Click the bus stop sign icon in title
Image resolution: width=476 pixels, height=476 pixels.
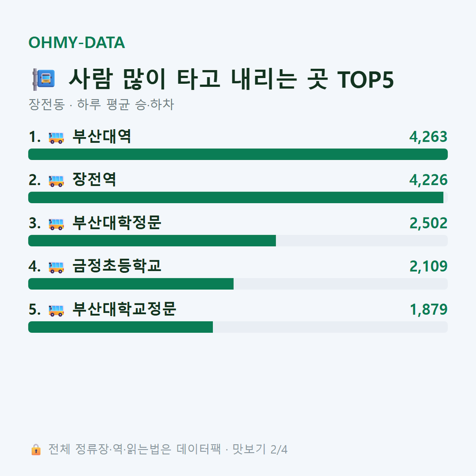click(44, 79)
